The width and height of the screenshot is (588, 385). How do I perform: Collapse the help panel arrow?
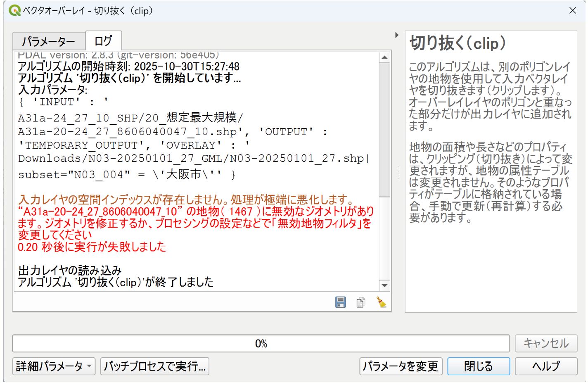397,35
